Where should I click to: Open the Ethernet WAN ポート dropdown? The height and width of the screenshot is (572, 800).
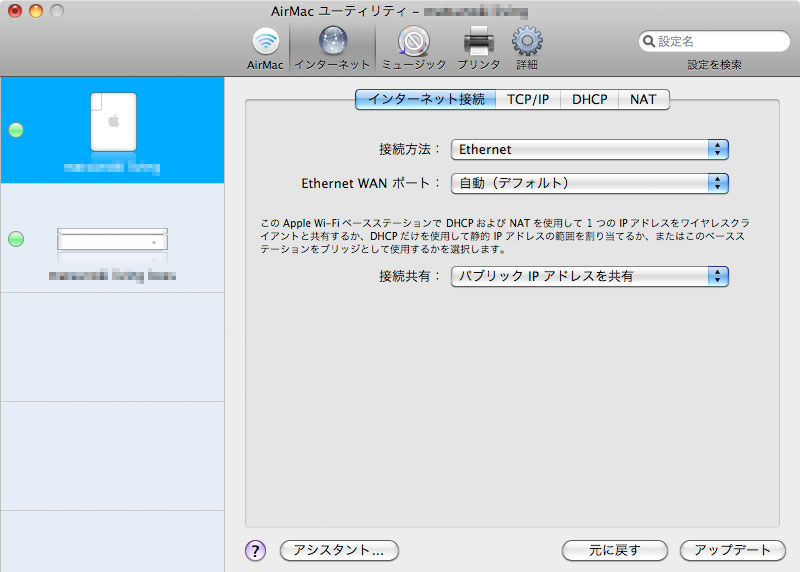pyautogui.click(x=590, y=183)
